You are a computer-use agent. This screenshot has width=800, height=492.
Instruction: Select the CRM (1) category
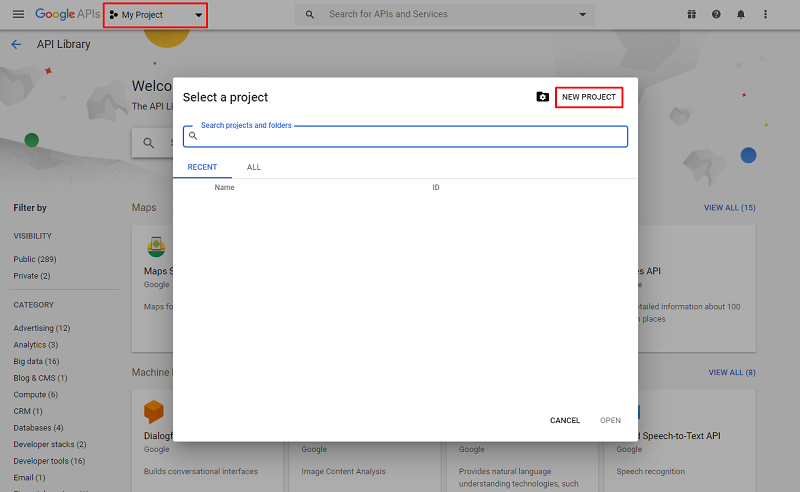(x=28, y=411)
